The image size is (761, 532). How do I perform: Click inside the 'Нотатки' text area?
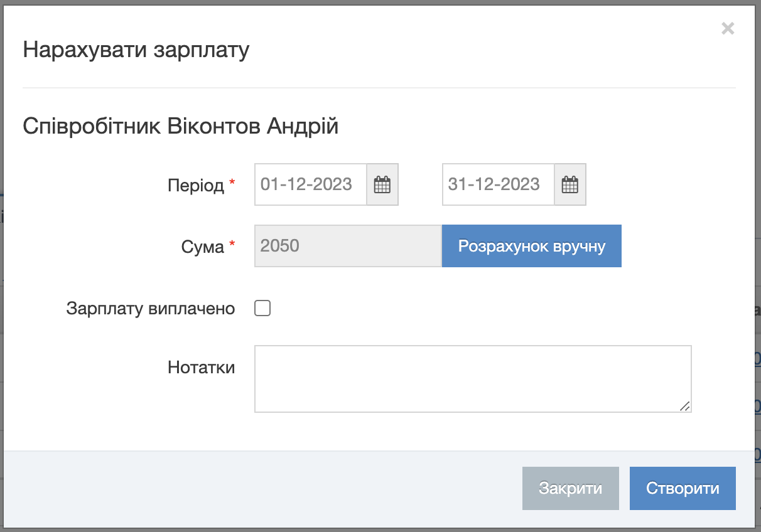click(473, 378)
